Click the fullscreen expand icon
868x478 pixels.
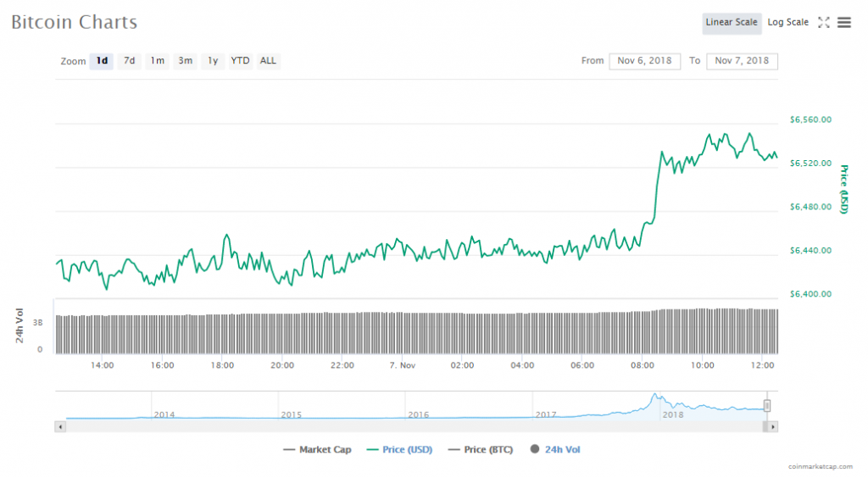pos(823,23)
